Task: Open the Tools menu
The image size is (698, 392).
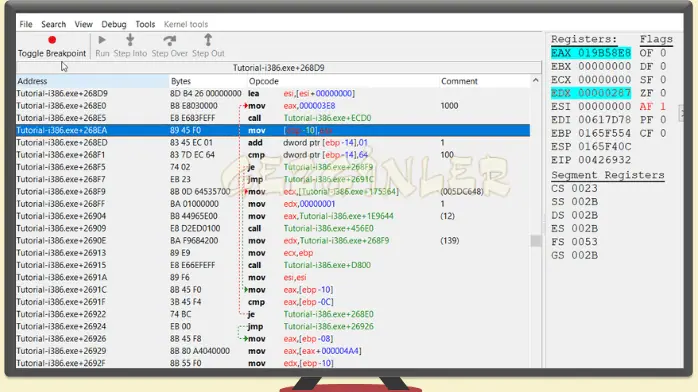Action: (145, 24)
